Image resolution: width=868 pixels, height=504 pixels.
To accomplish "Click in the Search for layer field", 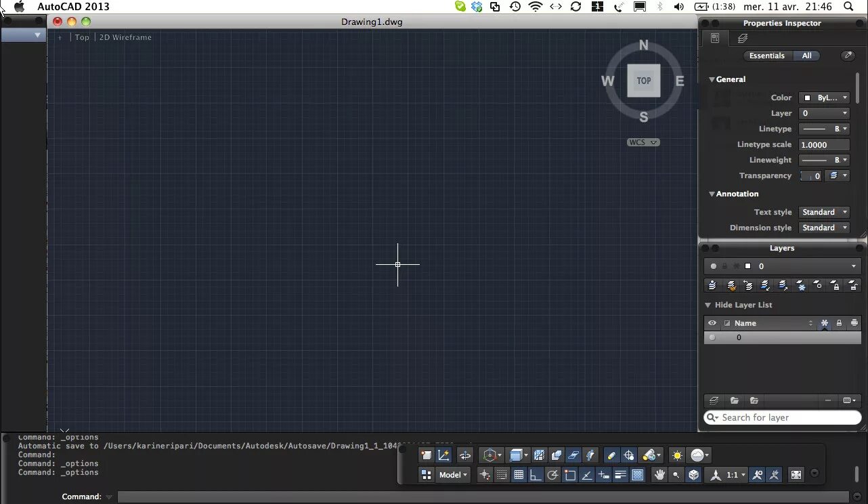I will pyautogui.click(x=782, y=417).
